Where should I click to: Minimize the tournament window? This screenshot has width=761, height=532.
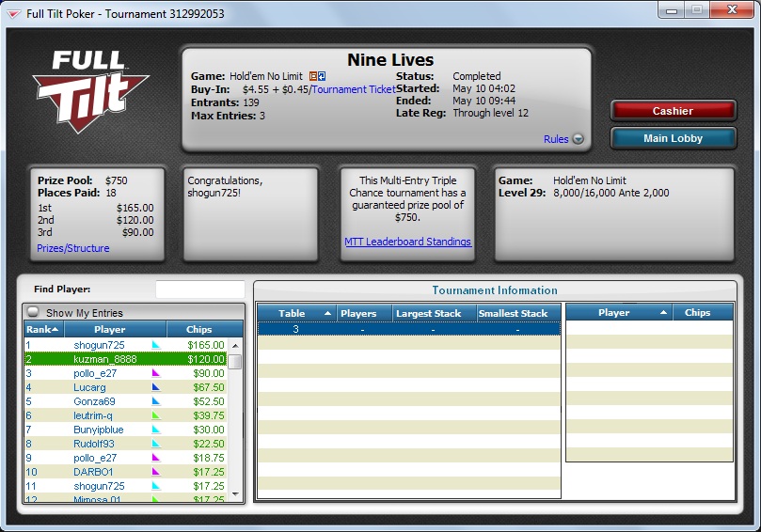coord(672,10)
